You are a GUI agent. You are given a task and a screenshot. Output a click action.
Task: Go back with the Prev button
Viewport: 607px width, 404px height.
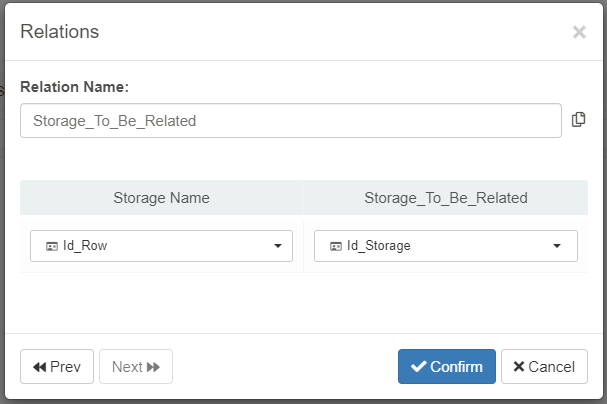57,367
